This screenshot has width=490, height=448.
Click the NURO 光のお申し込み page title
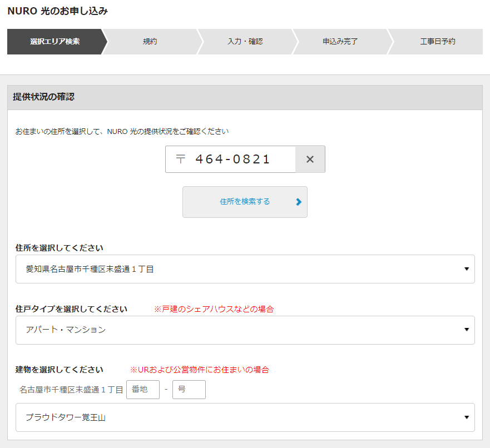coord(58,11)
